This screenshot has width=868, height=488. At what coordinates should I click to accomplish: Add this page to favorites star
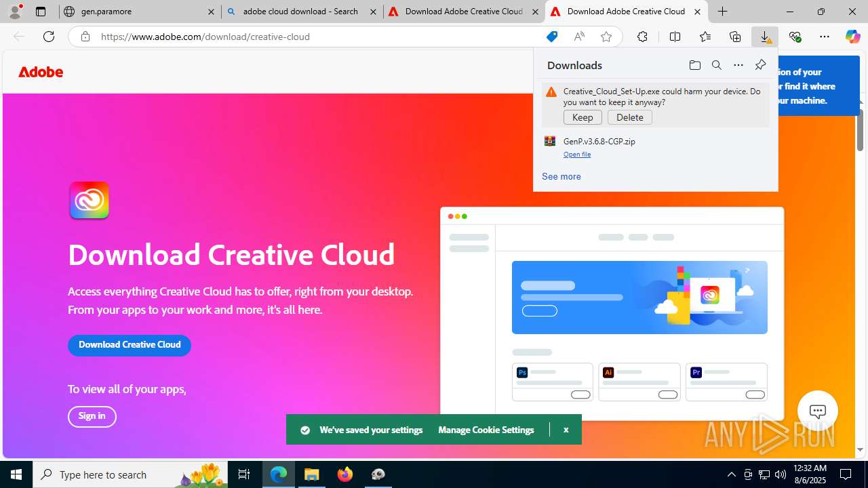tap(606, 37)
